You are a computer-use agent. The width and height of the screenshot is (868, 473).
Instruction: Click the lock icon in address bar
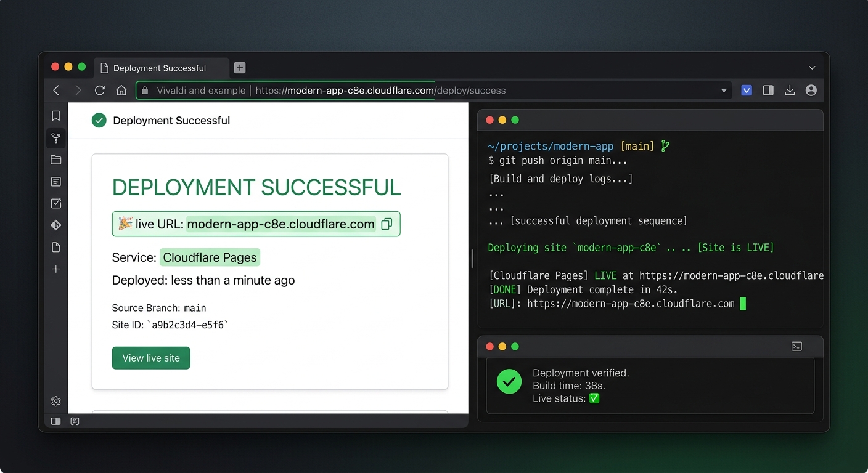145,91
